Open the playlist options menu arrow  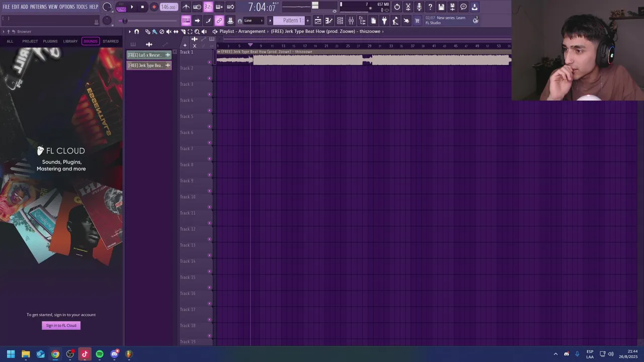[129, 31]
